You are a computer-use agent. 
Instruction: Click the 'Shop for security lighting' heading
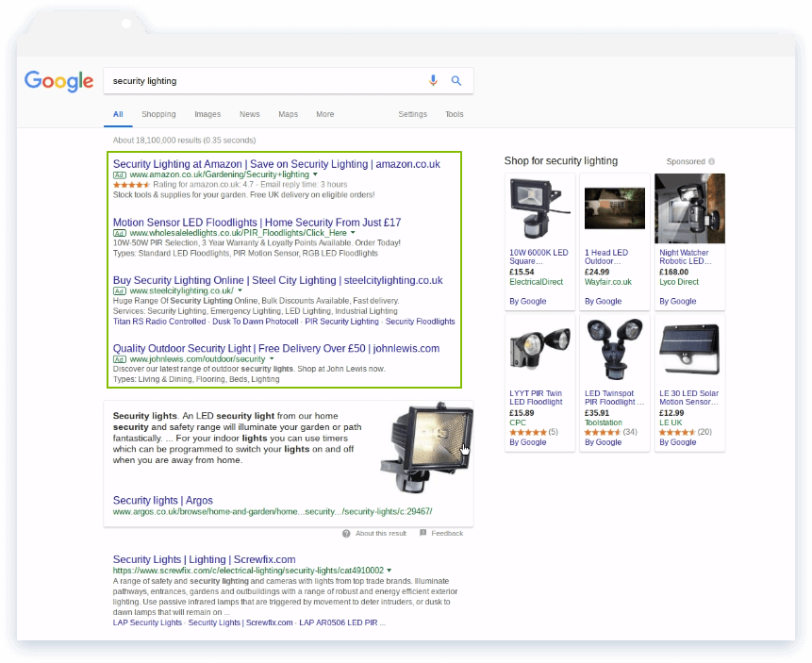561,161
